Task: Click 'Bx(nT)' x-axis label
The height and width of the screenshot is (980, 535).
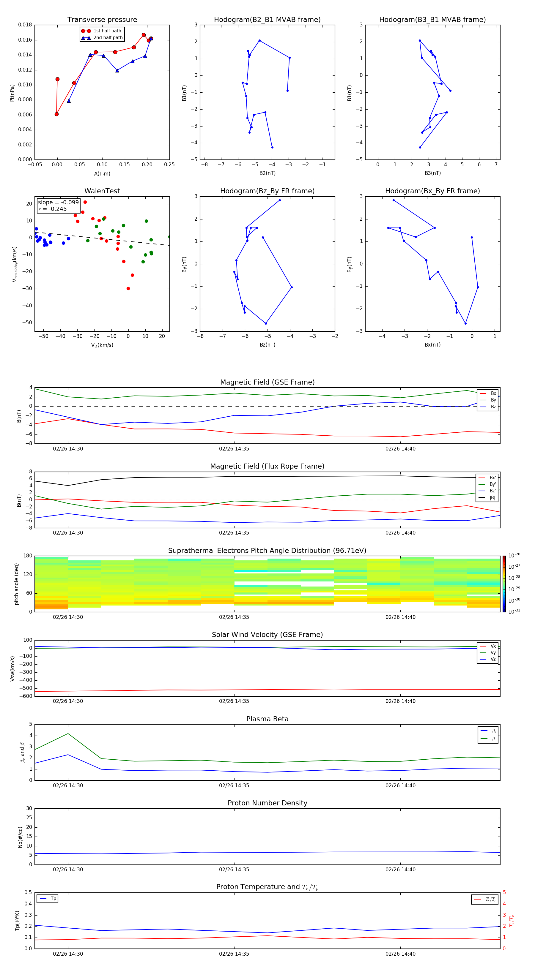Action: click(432, 345)
